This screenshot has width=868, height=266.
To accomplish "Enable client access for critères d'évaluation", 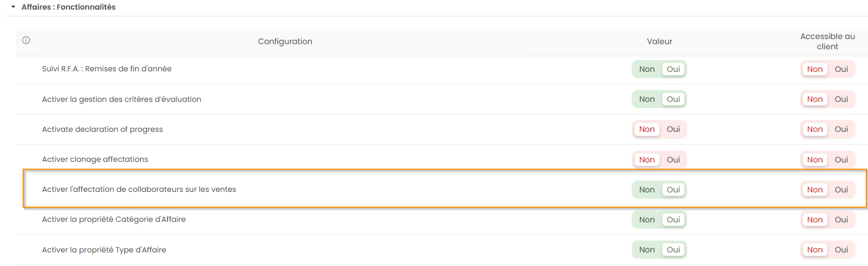I will [841, 99].
